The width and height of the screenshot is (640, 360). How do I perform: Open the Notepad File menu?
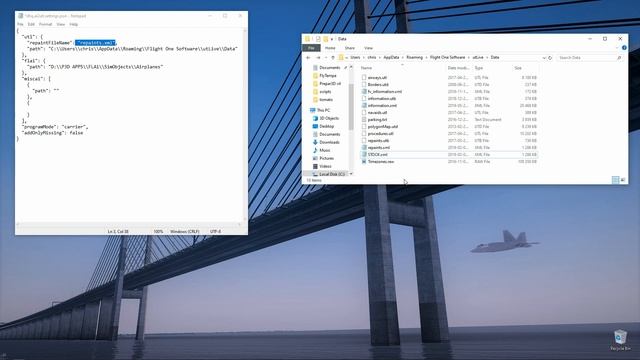click(x=20, y=24)
